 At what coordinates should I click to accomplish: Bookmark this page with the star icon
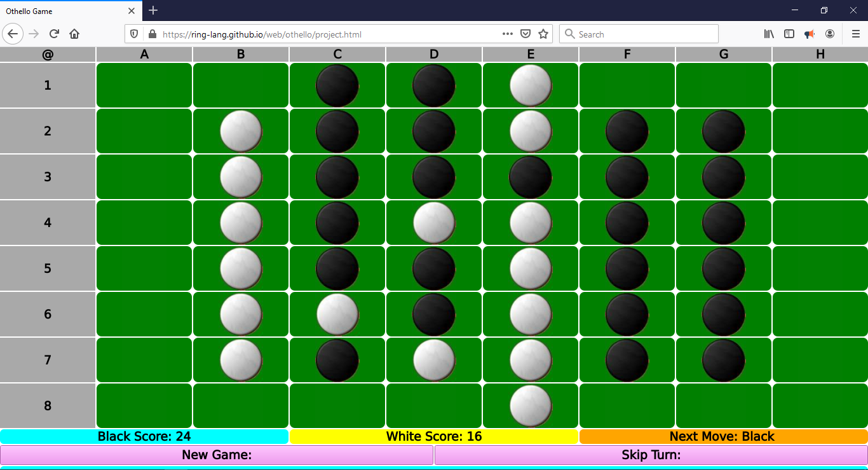tap(543, 34)
